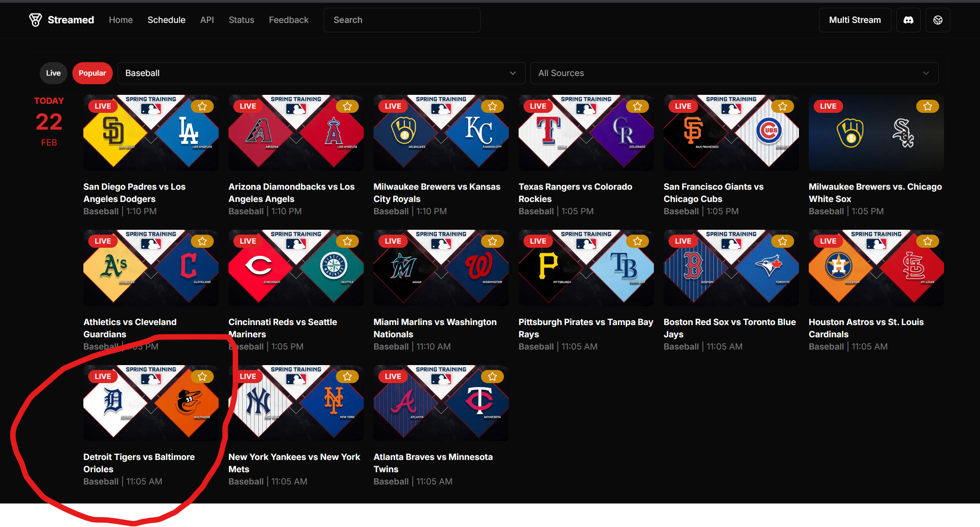
Task: Star the Braves vs Twins matchup
Action: [492, 377]
